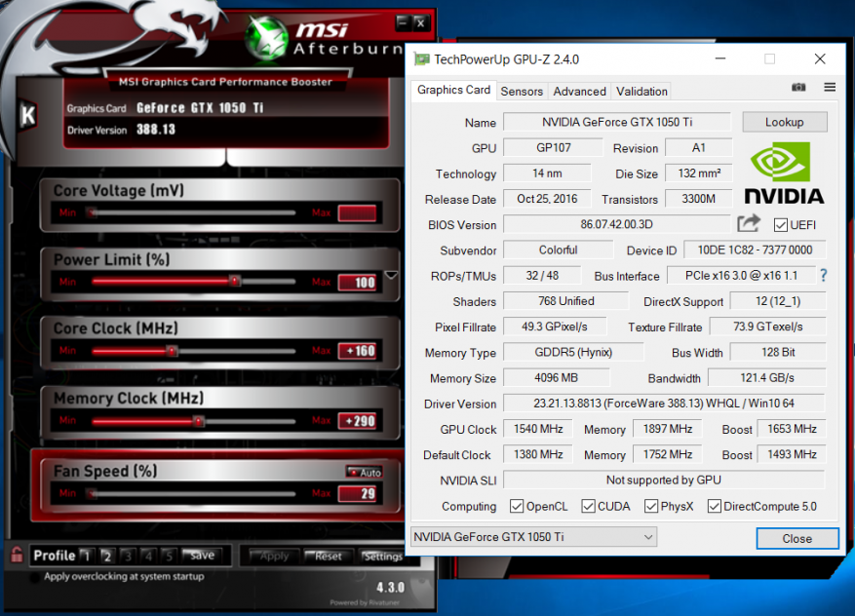Screen dimensions: 855x616
Task: Click the Apply button in Afterburner
Action: tap(274, 556)
